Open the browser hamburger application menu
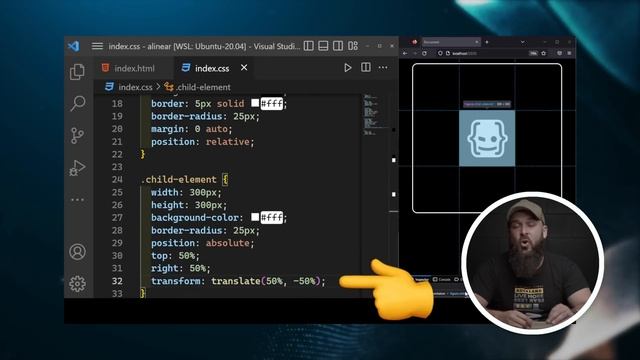640x360 pixels. click(x=569, y=53)
